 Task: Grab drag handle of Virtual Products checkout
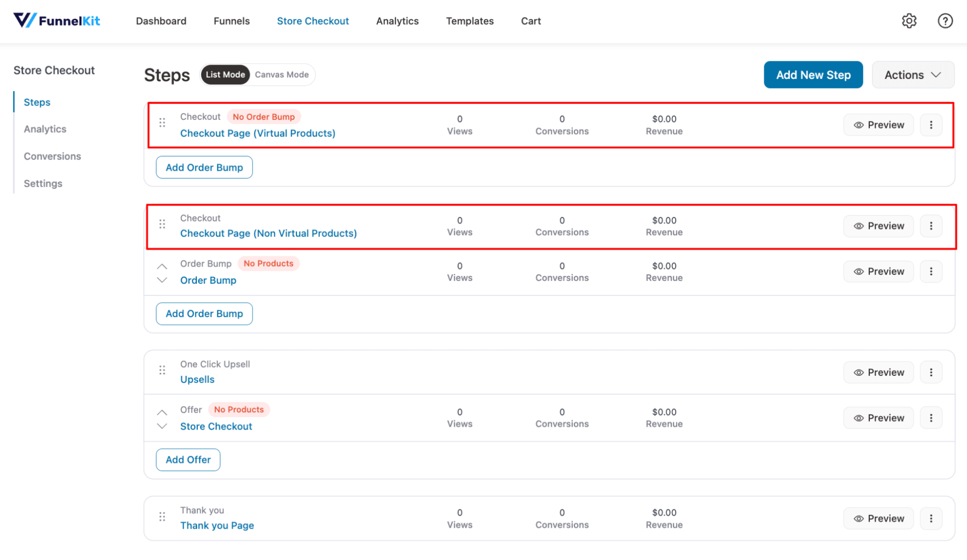[162, 123]
